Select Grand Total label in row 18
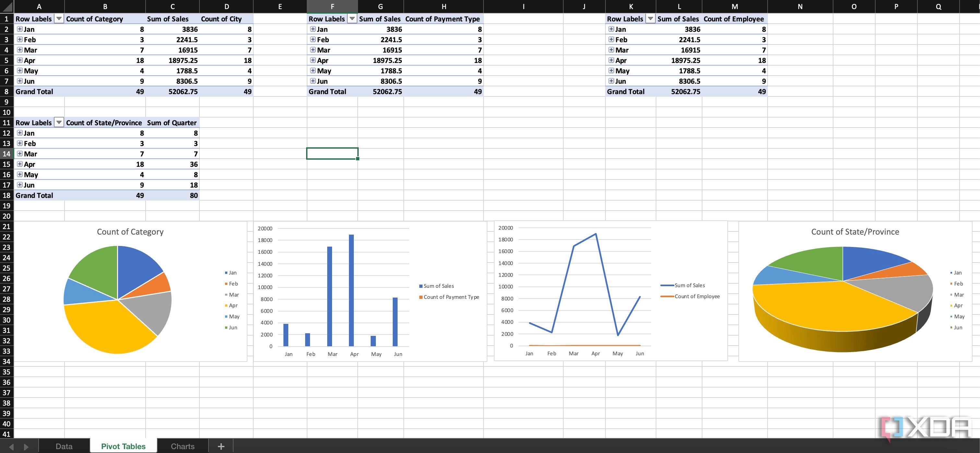Image resolution: width=980 pixels, height=453 pixels. pyautogui.click(x=39, y=195)
